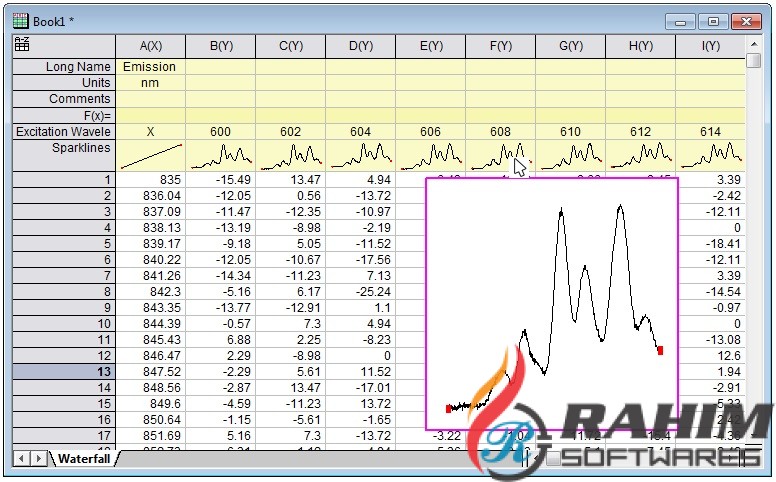
Task: Select the Units label row
Action: pyautogui.click(x=64, y=83)
